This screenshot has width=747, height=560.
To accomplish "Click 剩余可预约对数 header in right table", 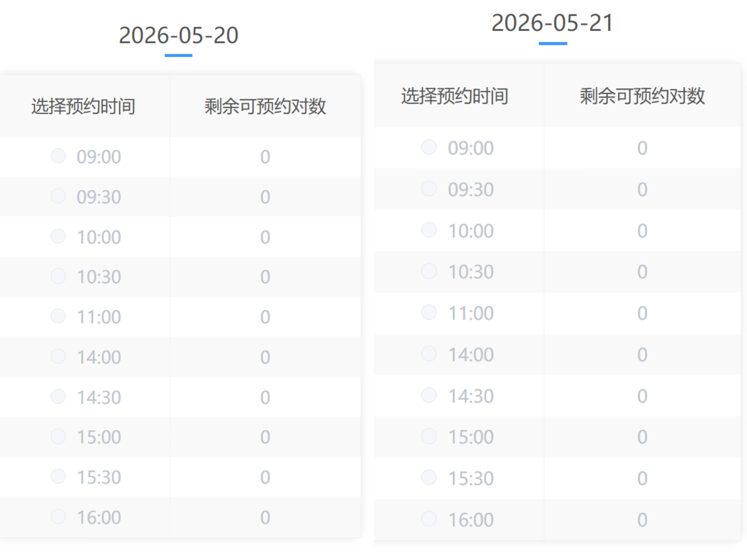I will pyautogui.click(x=642, y=96).
